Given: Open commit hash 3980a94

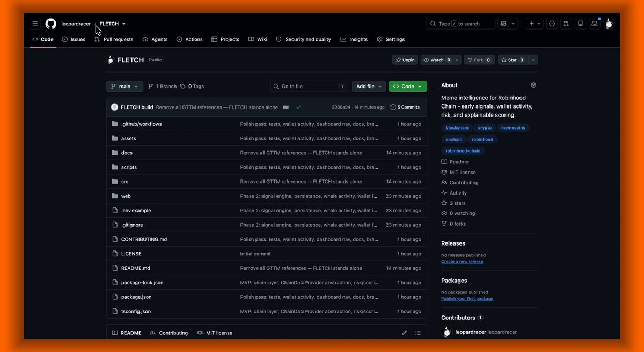Looking at the screenshot, I should click(x=341, y=107).
